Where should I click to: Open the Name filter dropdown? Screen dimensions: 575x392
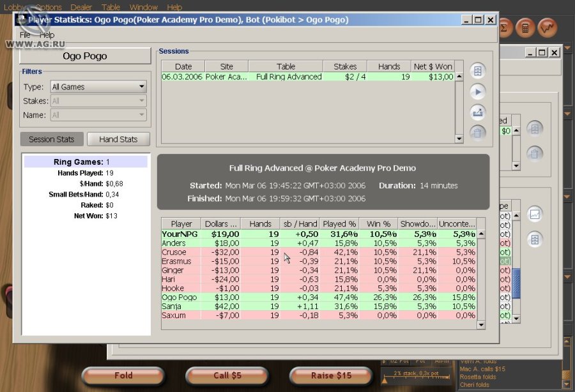pos(98,115)
